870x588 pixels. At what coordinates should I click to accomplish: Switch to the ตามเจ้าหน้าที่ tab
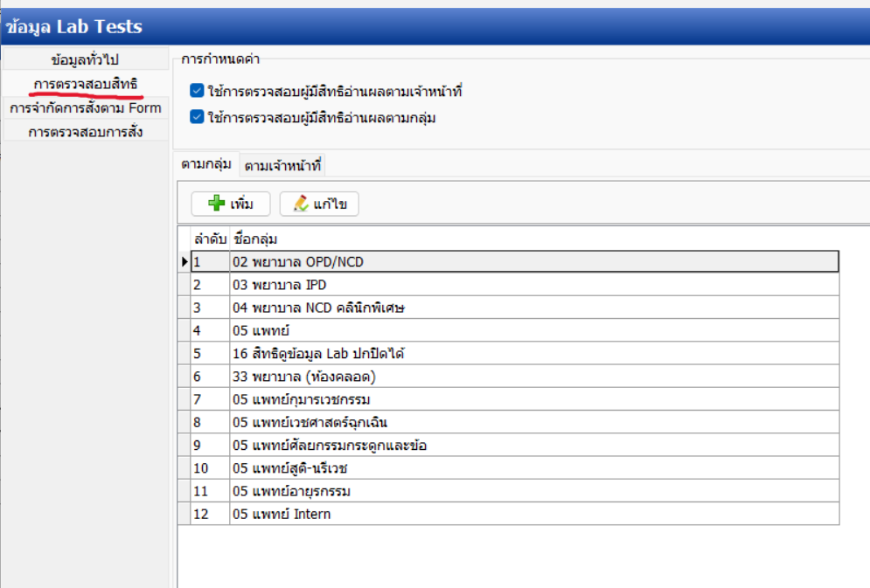(282, 166)
